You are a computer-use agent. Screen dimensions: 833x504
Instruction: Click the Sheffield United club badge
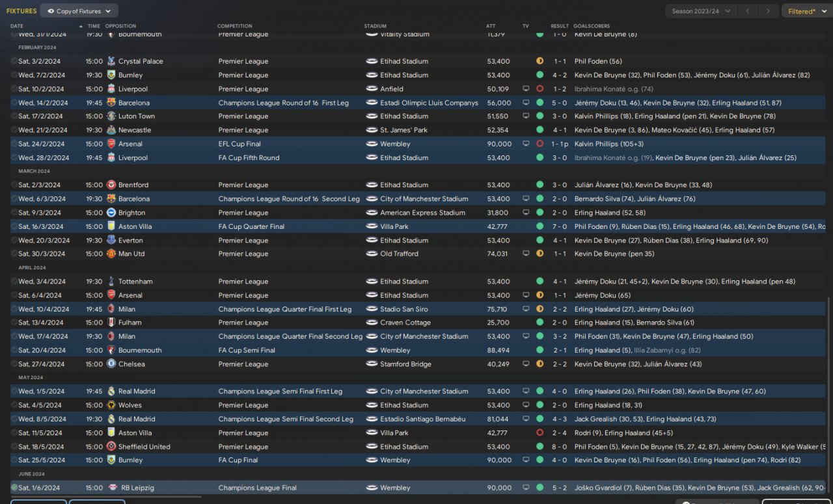[111, 447]
